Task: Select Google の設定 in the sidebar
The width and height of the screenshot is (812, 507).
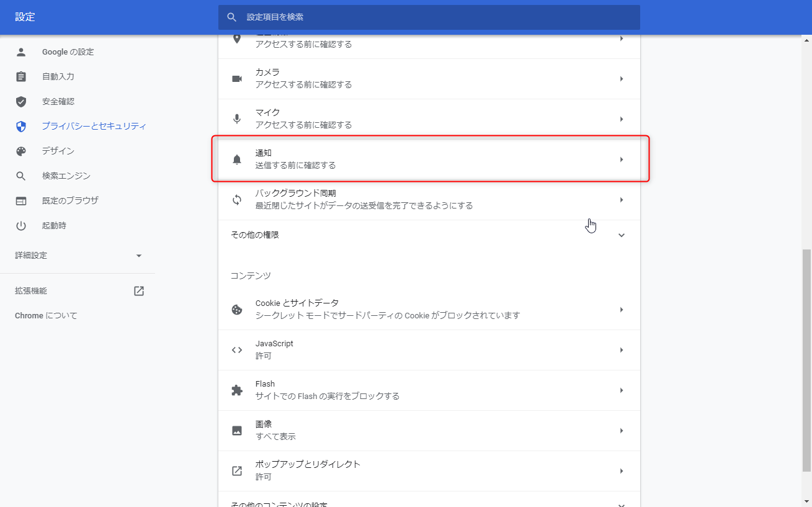Action: point(68,52)
